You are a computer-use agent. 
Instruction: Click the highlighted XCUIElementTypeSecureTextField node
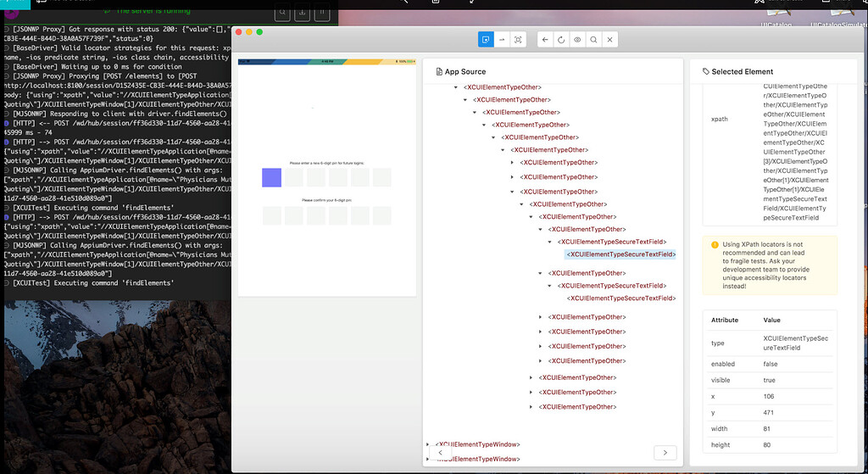[x=620, y=254]
